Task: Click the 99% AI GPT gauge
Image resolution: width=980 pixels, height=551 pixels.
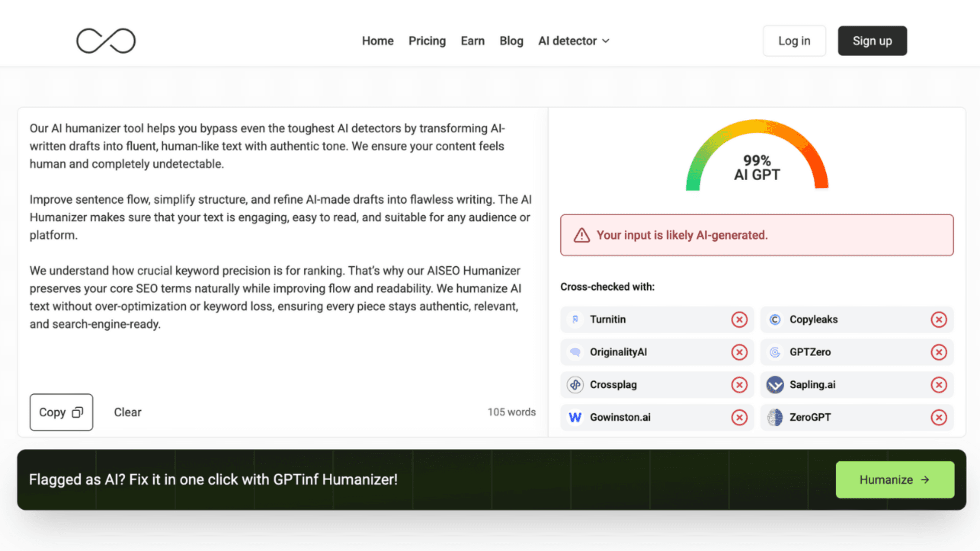Action: click(756, 158)
